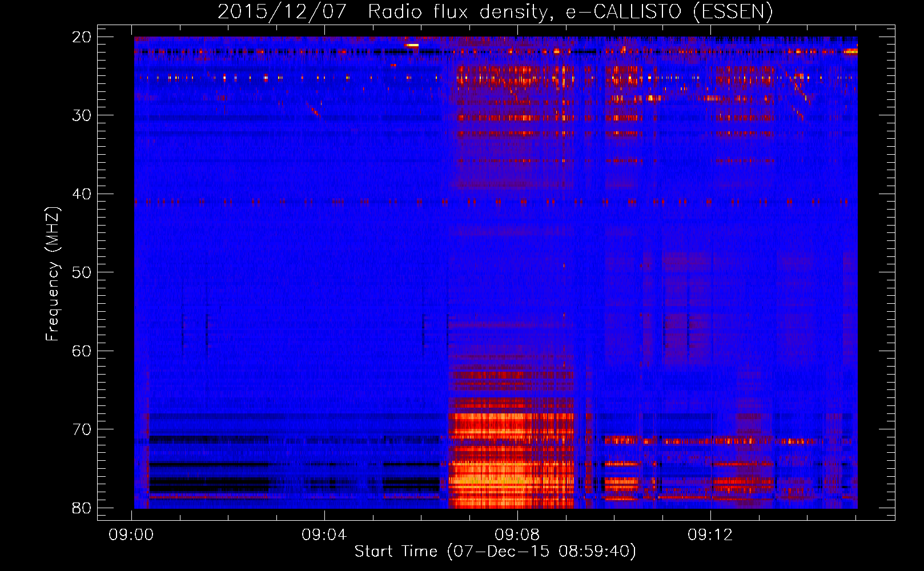Click the "09:00" time tick label
This screenshot has height=571, width=924.
[131, 535]
